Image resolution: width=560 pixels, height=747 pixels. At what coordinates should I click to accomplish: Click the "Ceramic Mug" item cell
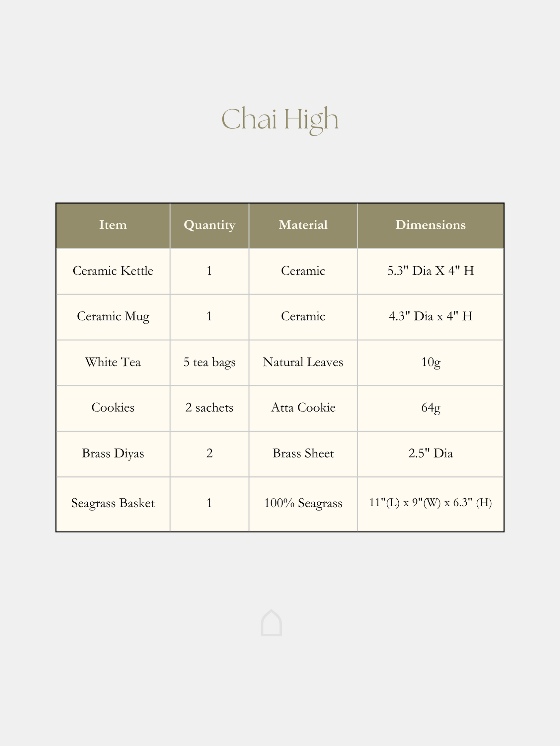[x=113, y=316]
